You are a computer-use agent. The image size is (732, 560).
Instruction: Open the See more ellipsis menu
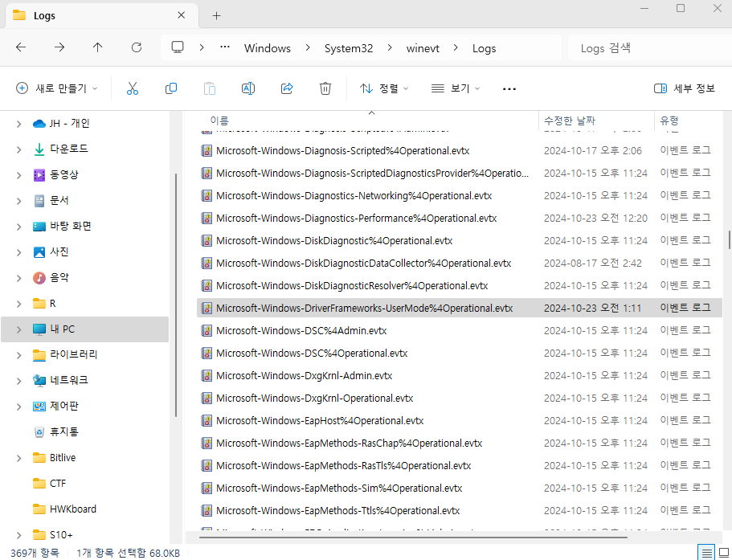click(x=509, y=88)
